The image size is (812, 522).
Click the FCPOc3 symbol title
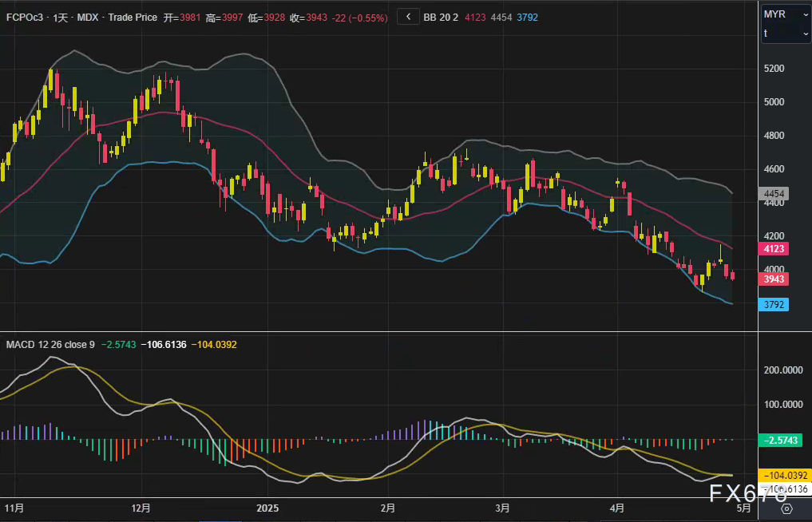click(x=24, y=17)
